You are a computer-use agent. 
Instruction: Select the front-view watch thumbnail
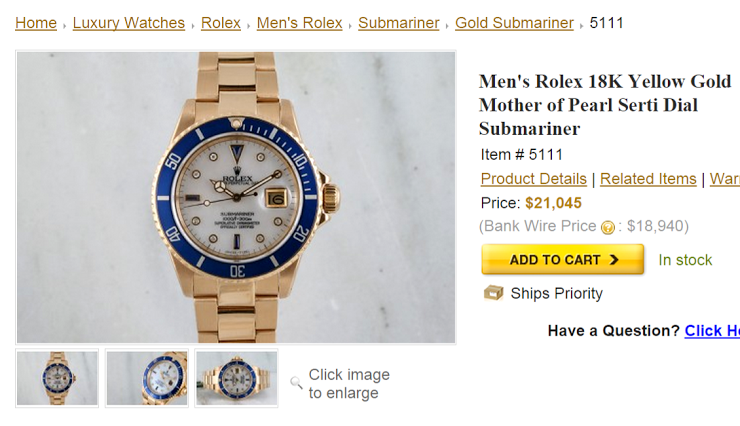point(58,378)
